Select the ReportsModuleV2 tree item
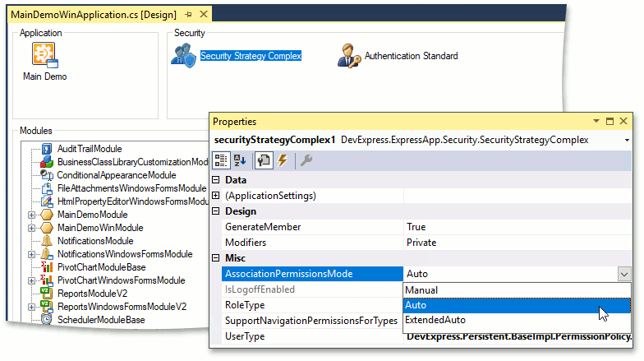Screen dimensions: 644x361 click(92, 294)
